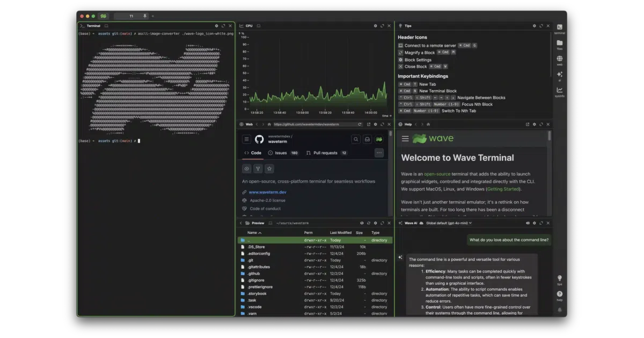Click connection icon in Terminal block header
644x338 pixels.
pyautogui.click(x=106, y=26)
